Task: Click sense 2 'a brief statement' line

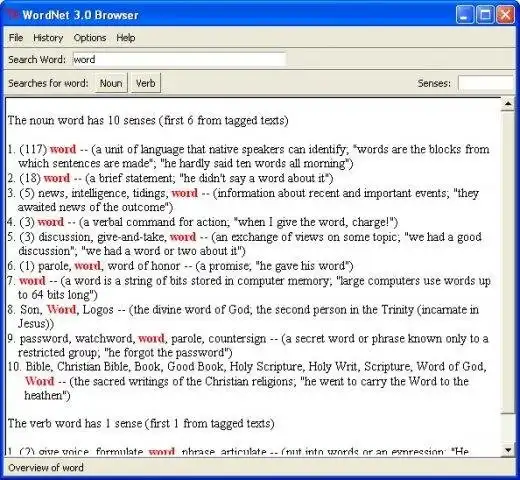Action: click(x=170, y=178)
